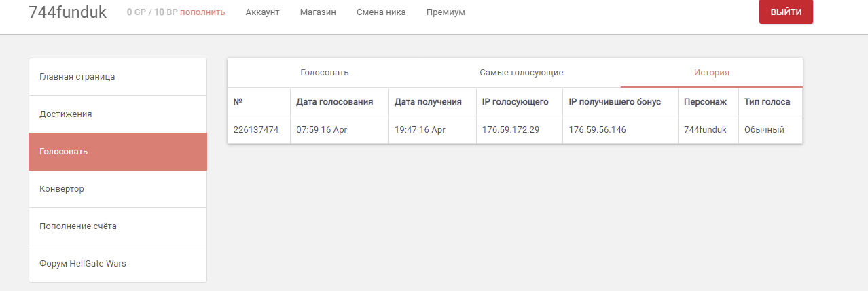This screenshot has width=868, height=291.
Task: Open Конвертор sidebar entry
Action: click(117, 189)
